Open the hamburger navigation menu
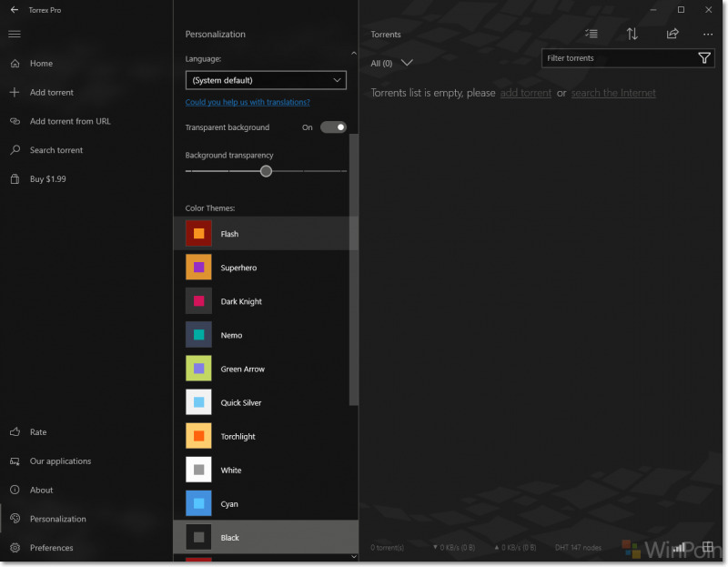Viewport: 728px width, 567px height. 15,34
